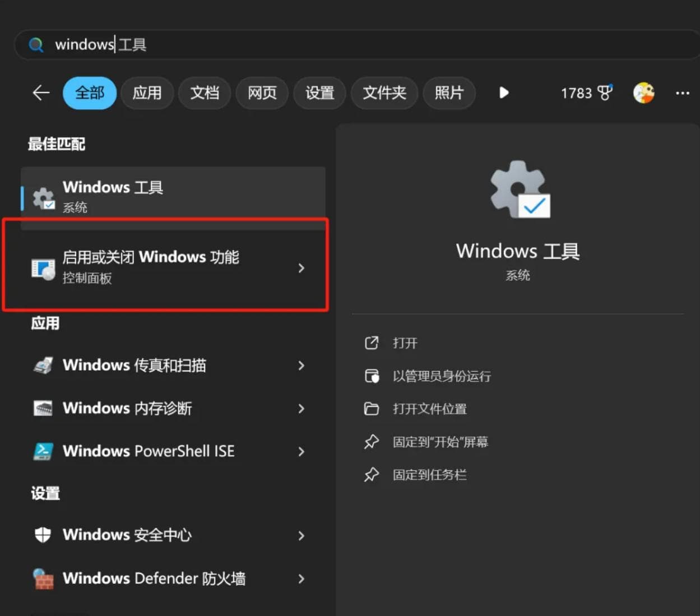Click the large Windows 工具 preview icon
This screenshot has height=616, width=700.
pyautogui.click(x=520, y=190)
